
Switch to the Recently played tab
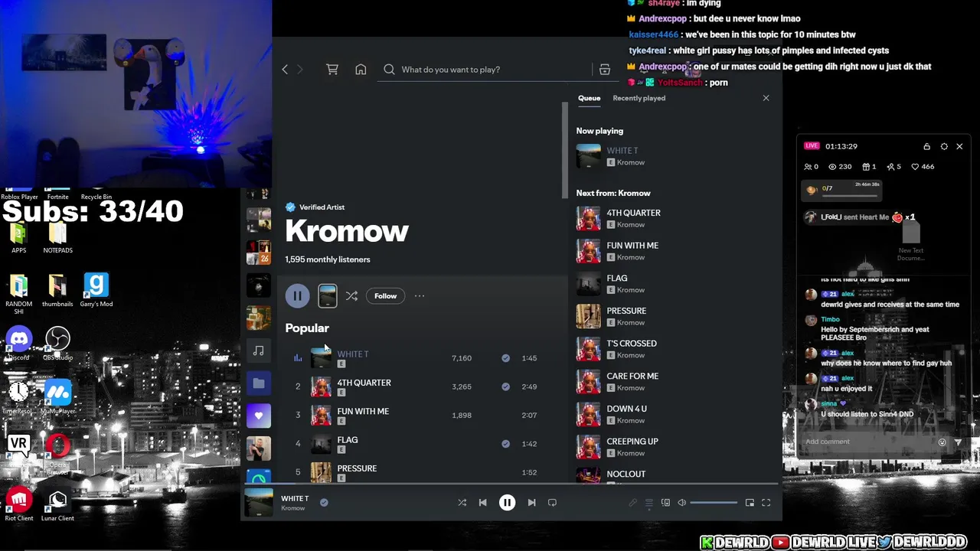click(639, 98)
